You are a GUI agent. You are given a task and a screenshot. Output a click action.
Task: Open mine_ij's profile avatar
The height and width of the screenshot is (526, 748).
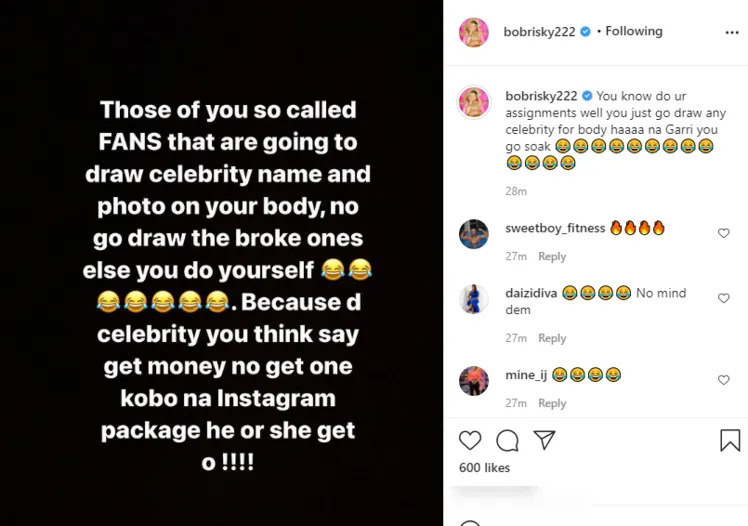(x=473, y=381)
